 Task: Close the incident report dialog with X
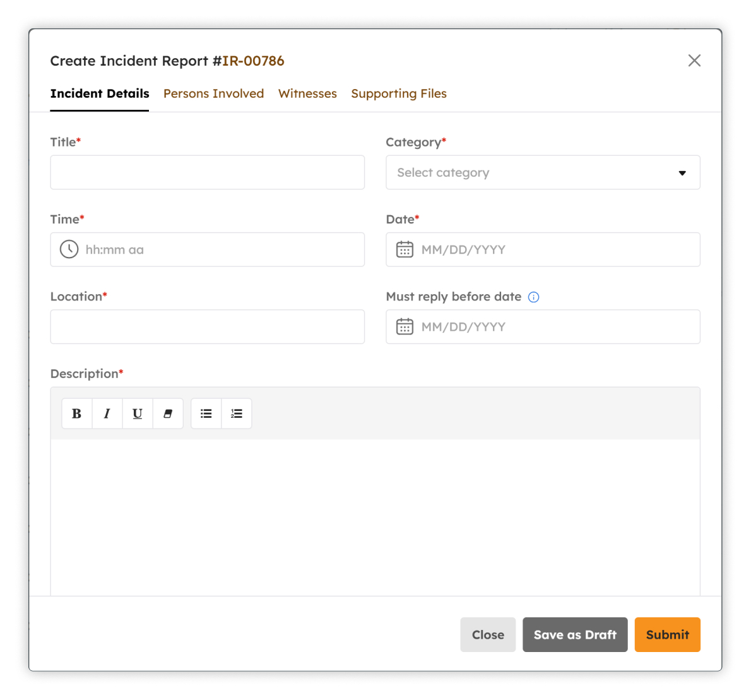tap(694, 61)
